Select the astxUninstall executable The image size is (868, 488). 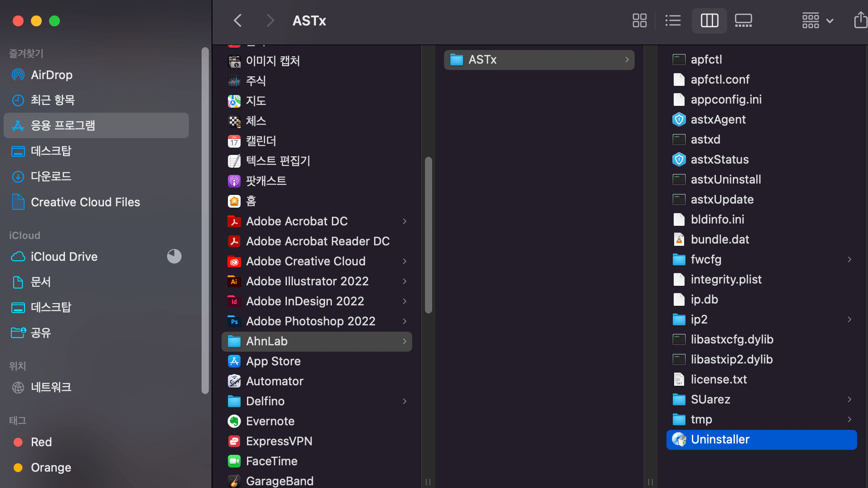click(762, 179)
